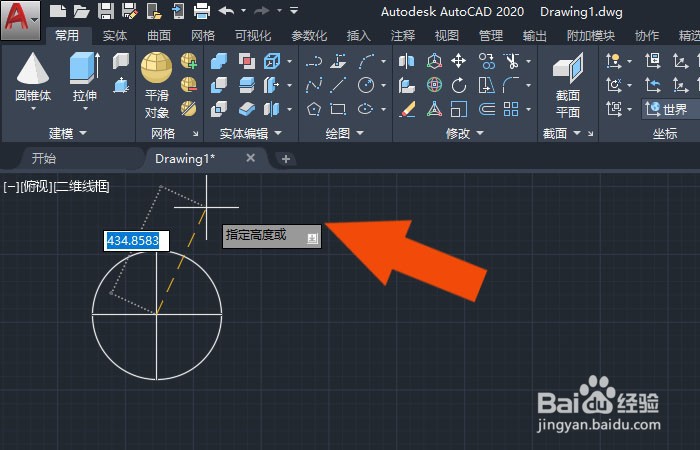
Task: Click the [二维线框] visual style control
Action: tap(81, 187)
